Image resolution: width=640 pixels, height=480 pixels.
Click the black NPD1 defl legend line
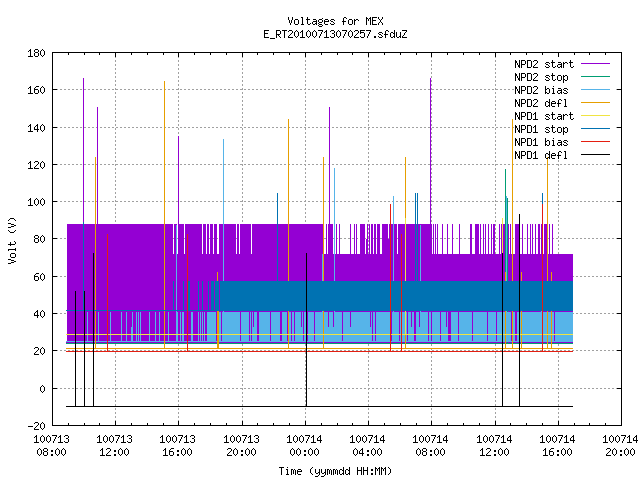(596, 155)
